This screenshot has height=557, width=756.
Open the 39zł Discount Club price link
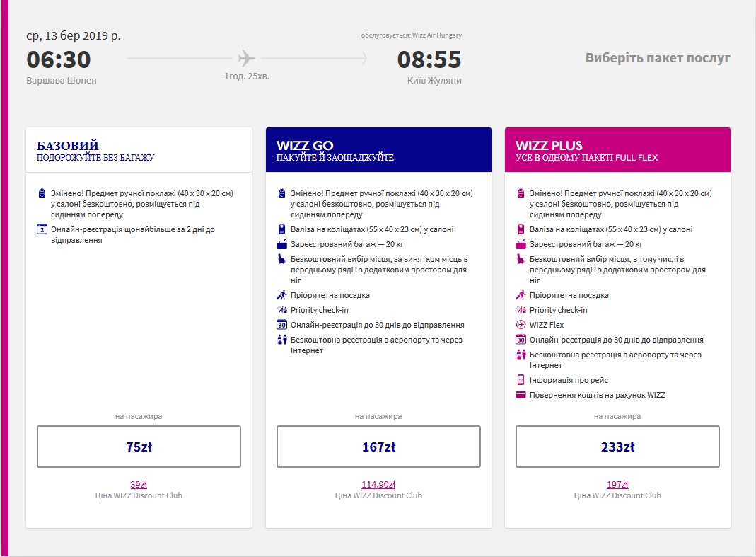pyautogui.click(x=139, y=484)
